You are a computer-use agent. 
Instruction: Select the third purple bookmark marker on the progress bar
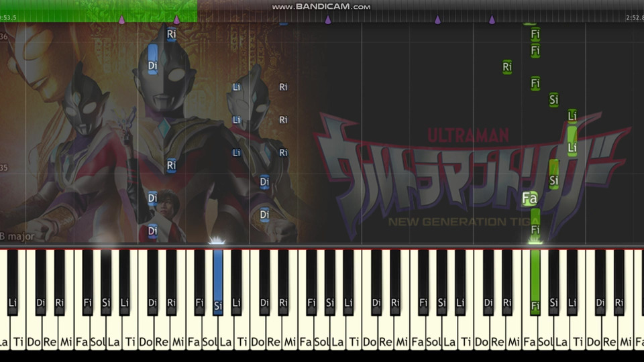click(328, 19)
